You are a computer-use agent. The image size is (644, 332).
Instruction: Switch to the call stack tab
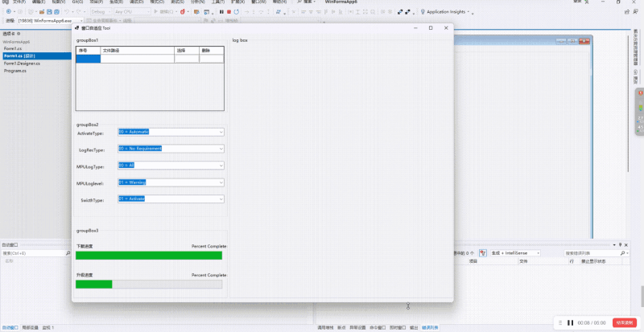tap(326, 328)
